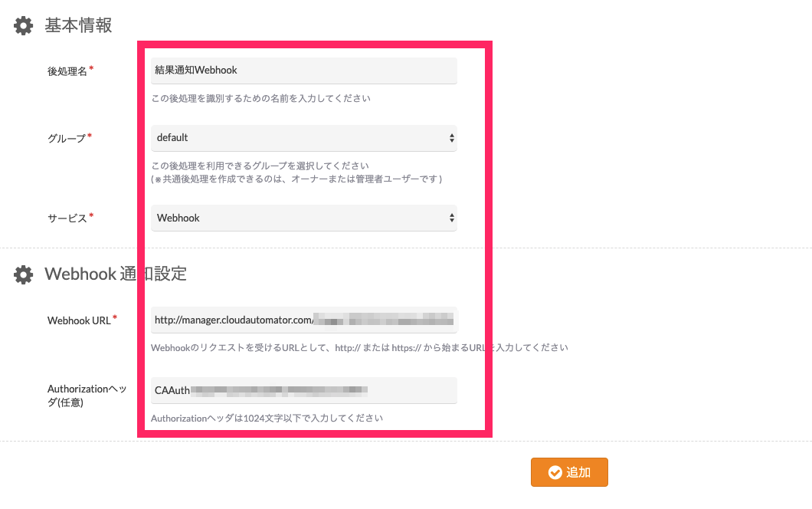Click hint text この後処理を識別するための名前を入力してください
812x509 pixels.
261,98
